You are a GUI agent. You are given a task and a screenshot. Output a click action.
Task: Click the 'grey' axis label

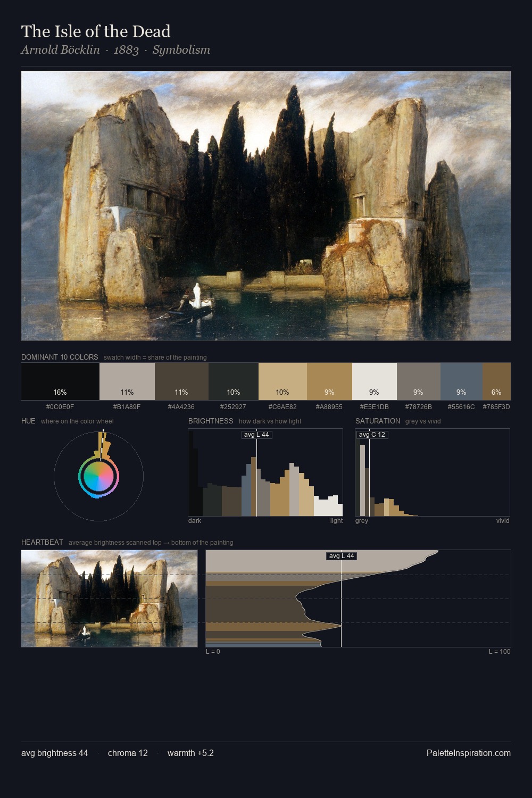point(362,521)
